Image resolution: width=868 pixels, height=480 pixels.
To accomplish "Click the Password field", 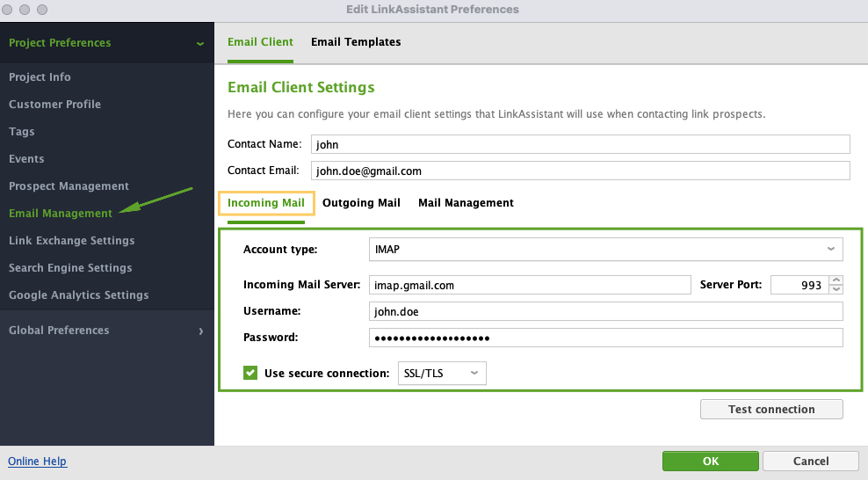I will (605, 338).
